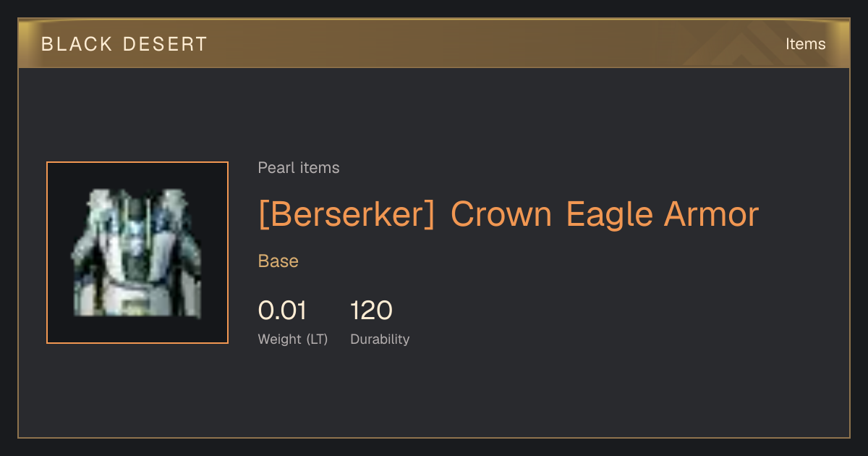Open the Items link in header
This screenshot has height=456, width=868.
coord(805,44)
